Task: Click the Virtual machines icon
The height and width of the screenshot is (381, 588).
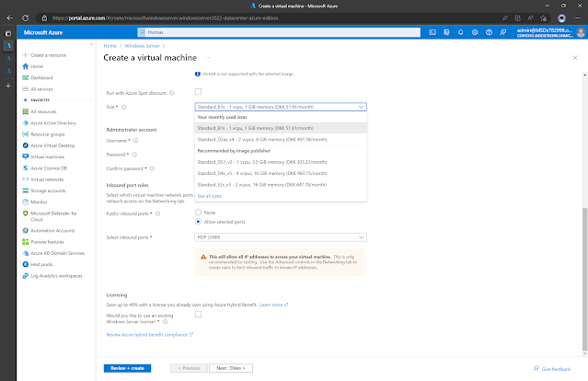Action: point(26,156)
